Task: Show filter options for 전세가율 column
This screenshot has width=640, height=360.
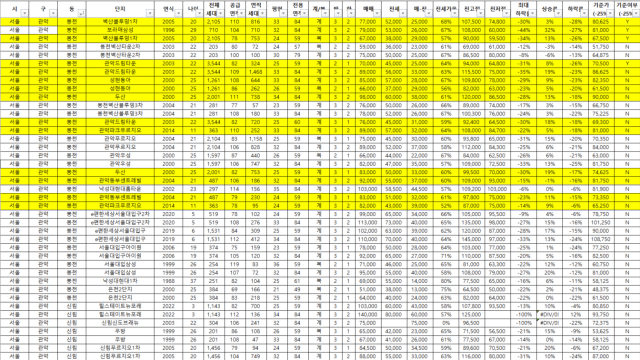Action: [x=454, y=13]
